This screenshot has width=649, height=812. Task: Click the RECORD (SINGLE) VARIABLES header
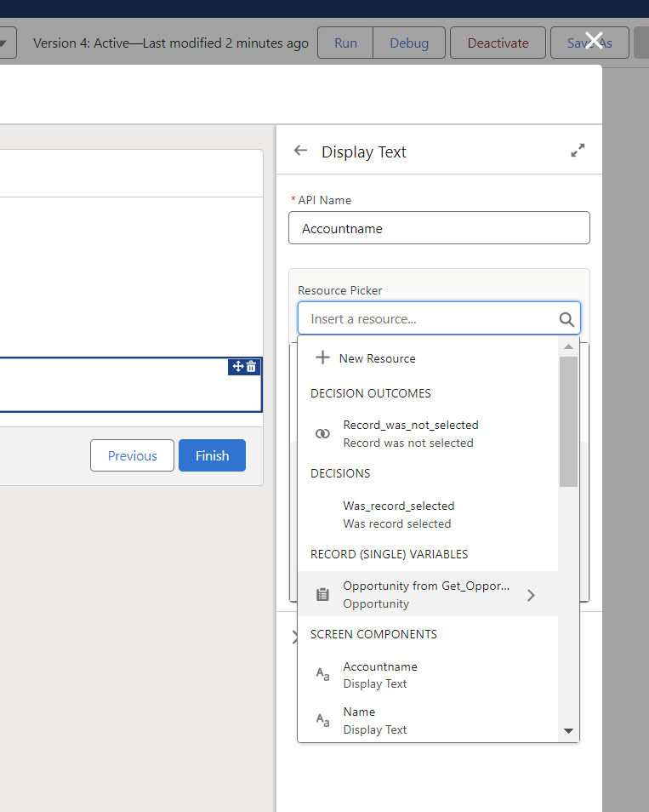390,554
